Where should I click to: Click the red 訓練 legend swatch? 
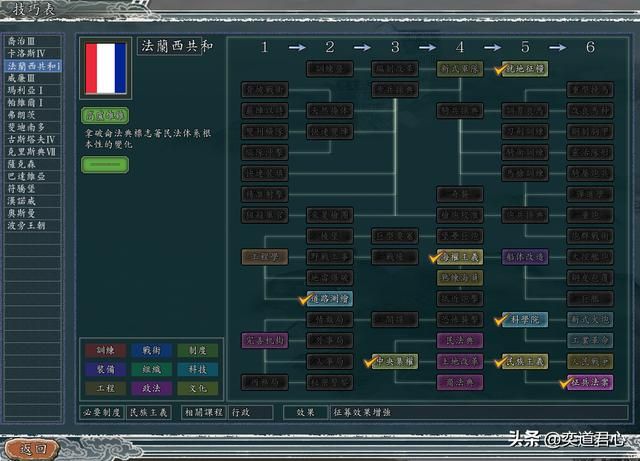tap(105, 351)
